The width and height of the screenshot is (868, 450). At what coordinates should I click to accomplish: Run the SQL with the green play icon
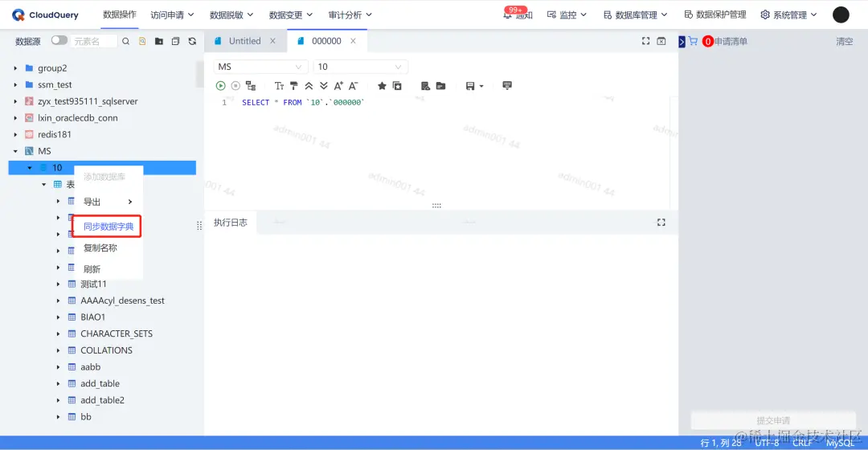point(220,86)
